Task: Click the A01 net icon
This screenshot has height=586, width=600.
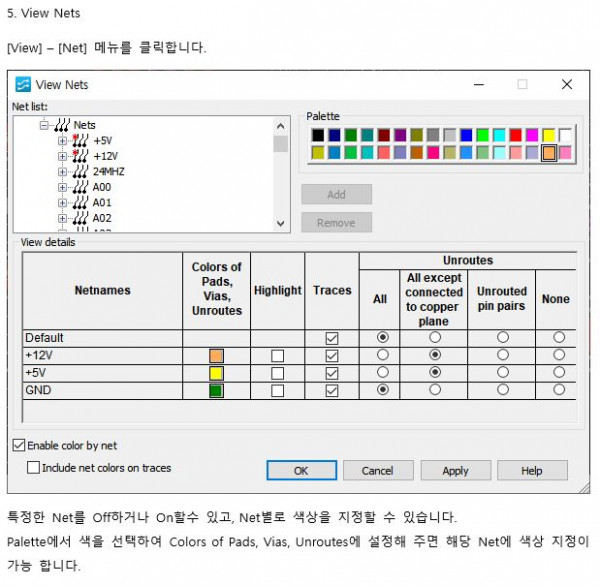Action: [79, 202]
